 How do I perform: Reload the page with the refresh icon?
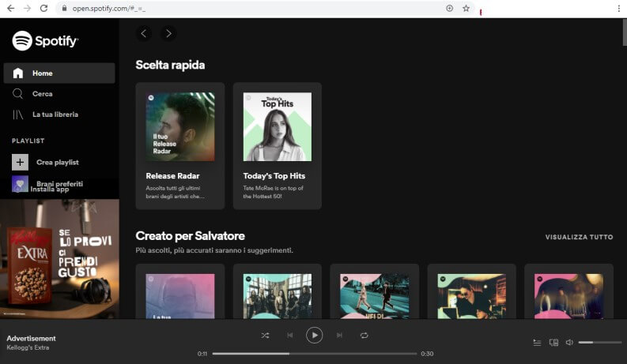coord(43,8)
